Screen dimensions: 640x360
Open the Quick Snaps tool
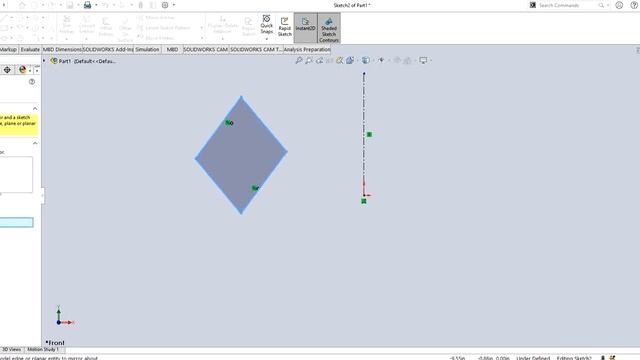[267, 24]
